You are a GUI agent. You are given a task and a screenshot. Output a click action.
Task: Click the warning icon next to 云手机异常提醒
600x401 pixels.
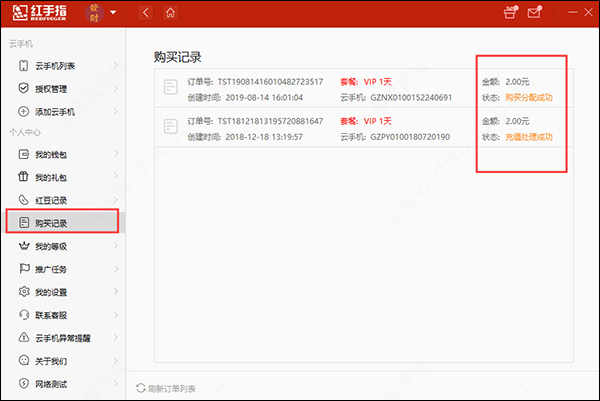point(24,337)
